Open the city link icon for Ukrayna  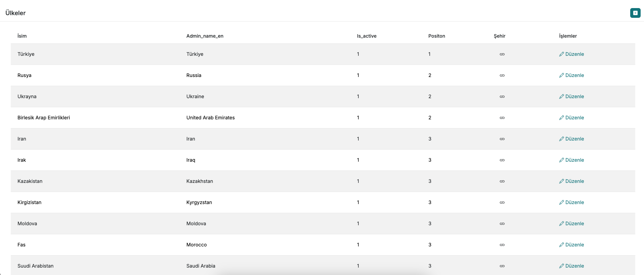[502, 96]
